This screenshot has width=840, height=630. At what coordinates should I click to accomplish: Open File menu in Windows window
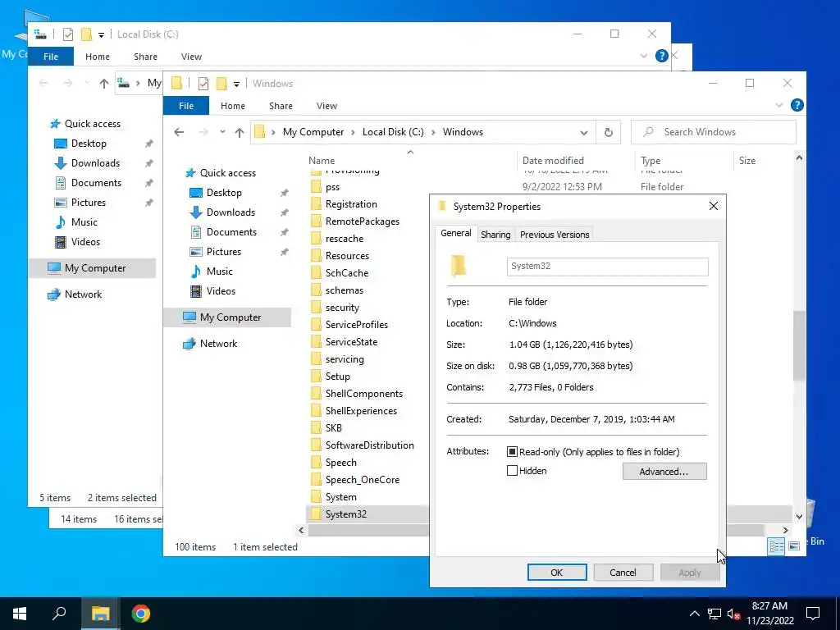click(x=186, y=106)
